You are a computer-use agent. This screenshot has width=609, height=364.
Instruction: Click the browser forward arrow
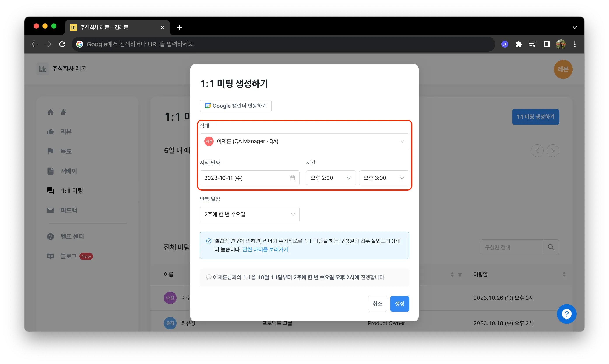coord(48,44)
